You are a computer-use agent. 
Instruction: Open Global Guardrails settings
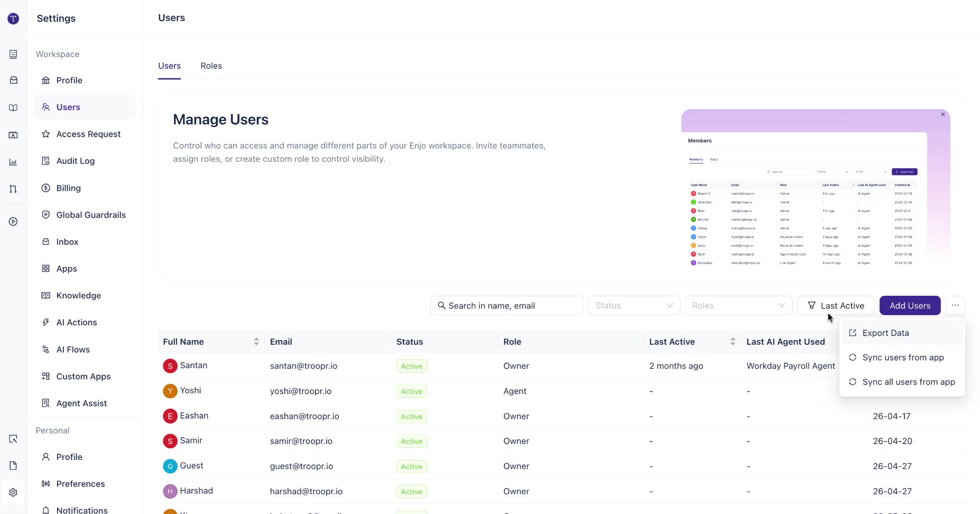[85, 215]
